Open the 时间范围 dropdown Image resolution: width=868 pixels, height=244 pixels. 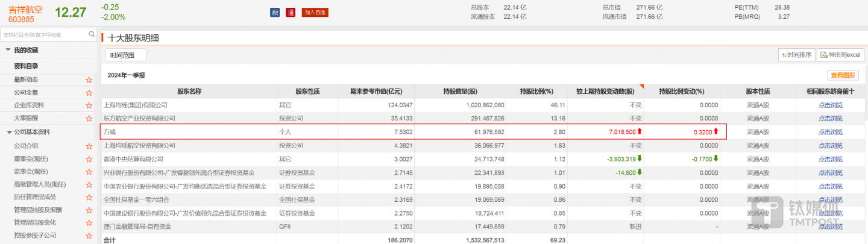pyautogui.click(x=126, y=55)
